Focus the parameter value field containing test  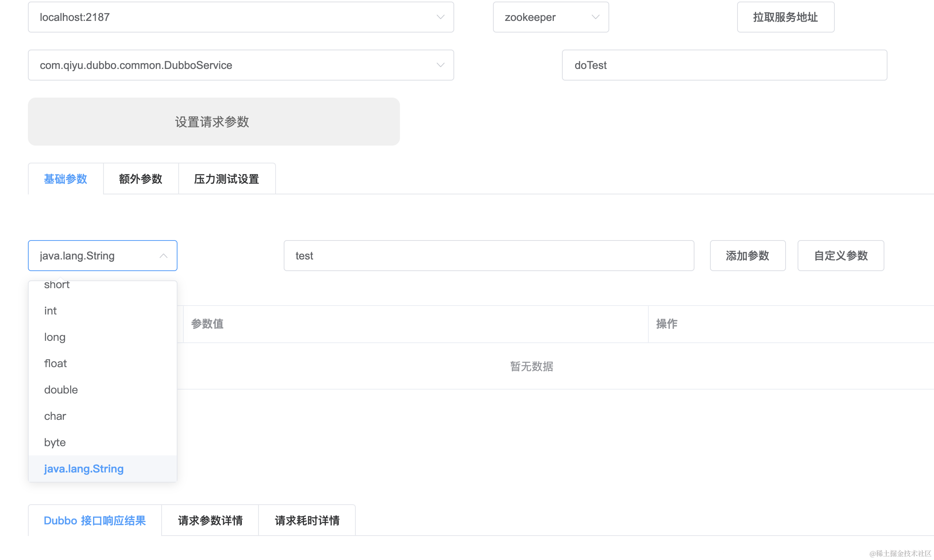coord(488,256)
